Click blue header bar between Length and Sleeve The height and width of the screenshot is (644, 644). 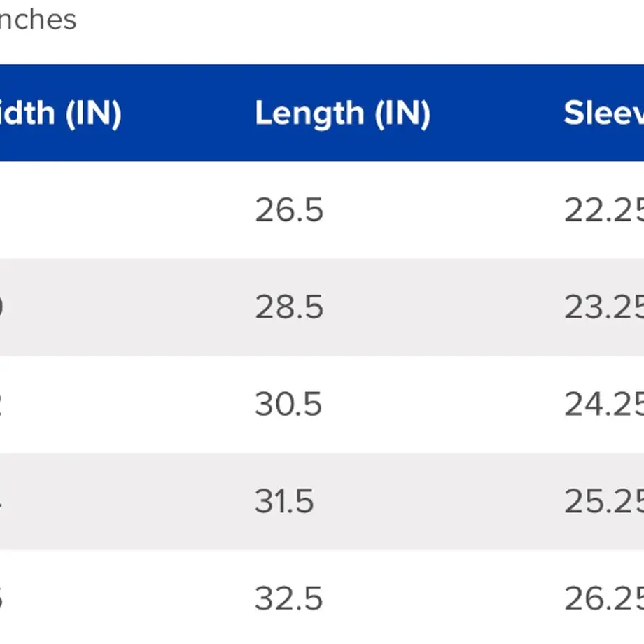497,113
